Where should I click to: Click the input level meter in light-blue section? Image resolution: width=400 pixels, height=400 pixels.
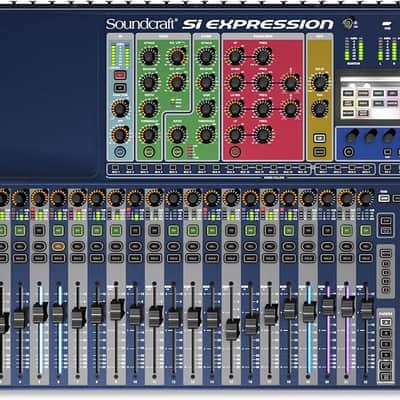pyautogui.click(x=120, y=55)
